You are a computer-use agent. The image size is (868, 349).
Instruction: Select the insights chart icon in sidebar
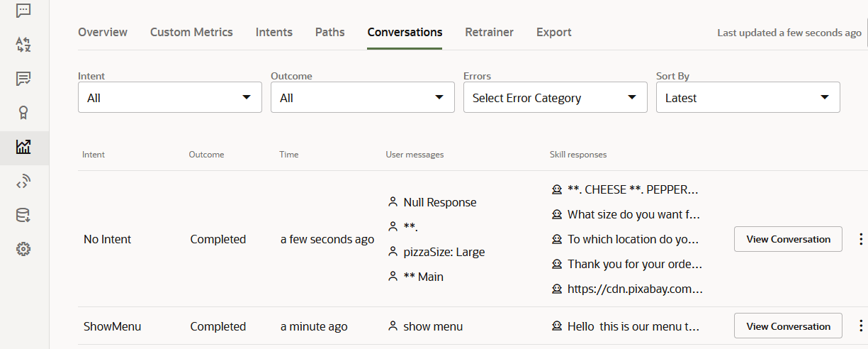click(x=23, y=147)
